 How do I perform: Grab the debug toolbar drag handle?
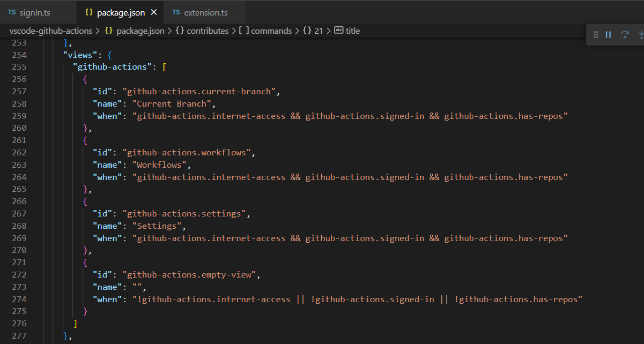point(596,34)
